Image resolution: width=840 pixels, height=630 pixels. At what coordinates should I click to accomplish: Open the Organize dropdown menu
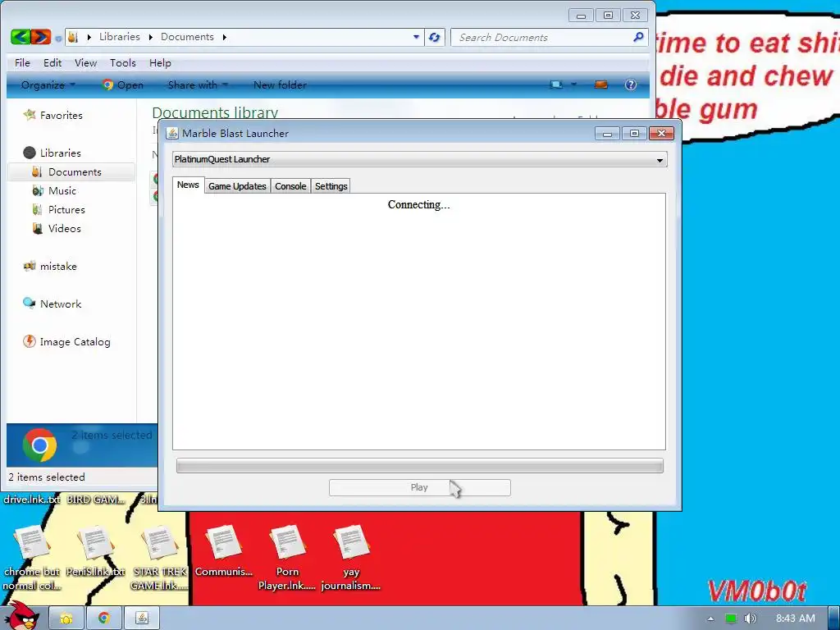click(x=48, y=84)
